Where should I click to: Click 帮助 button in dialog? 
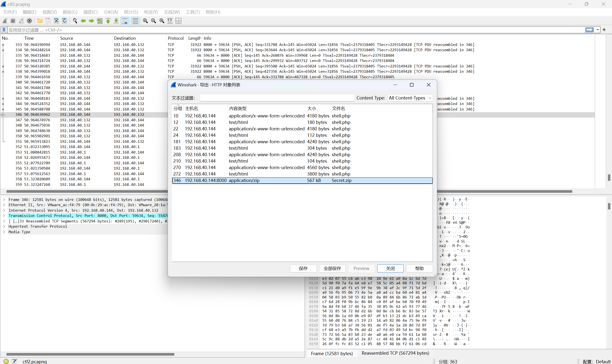419,268
